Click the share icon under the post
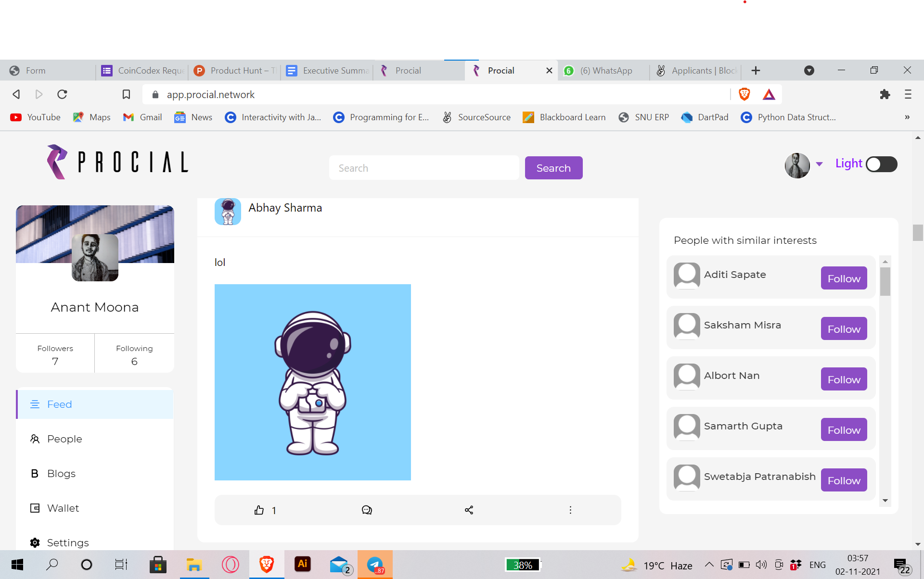The image size is (924, 579). tap(469, 510)
